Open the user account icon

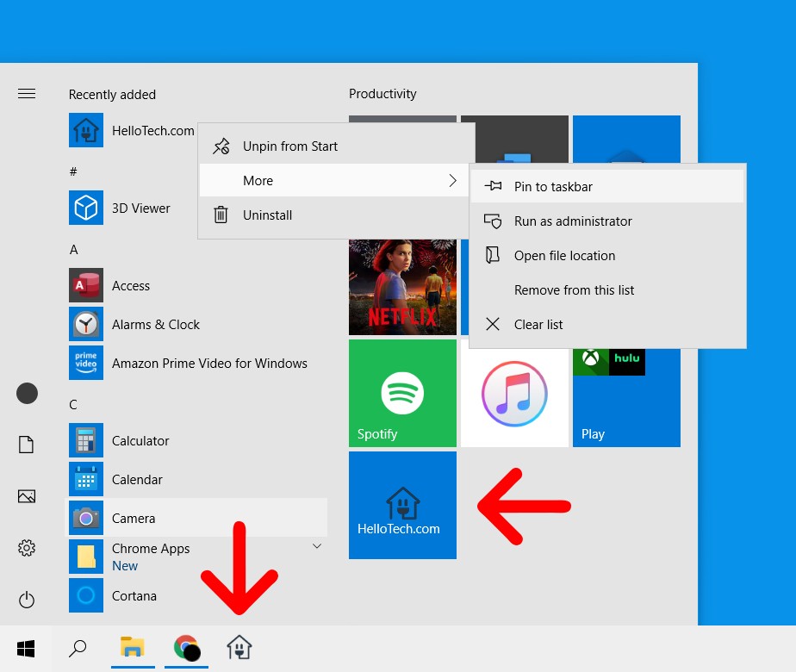coord(27,394)
